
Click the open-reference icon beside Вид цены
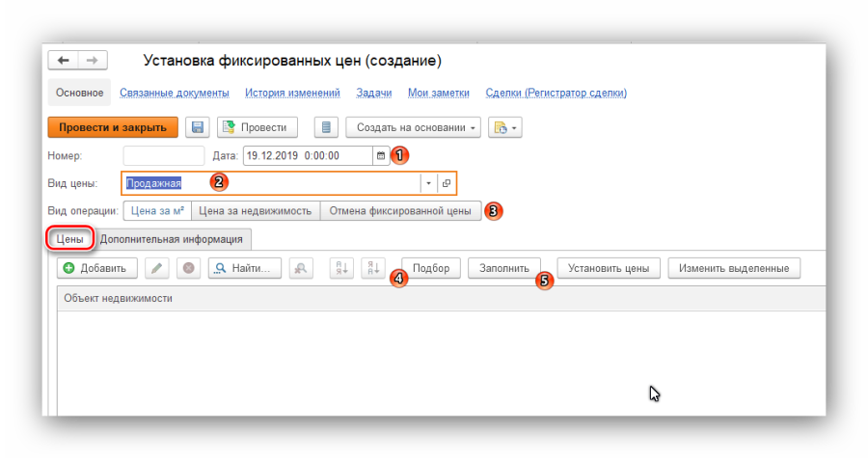(446, 183)
